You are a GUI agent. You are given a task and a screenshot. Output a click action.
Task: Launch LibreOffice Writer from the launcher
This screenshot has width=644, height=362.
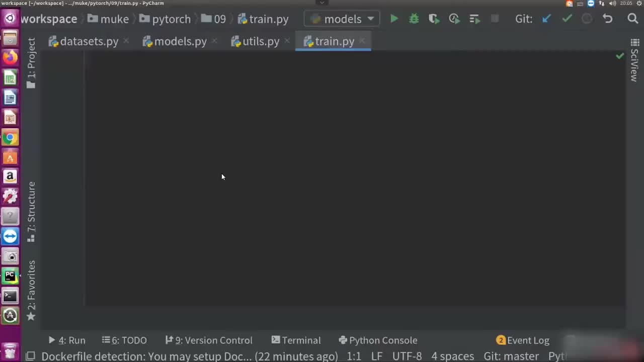coord(10,98)
